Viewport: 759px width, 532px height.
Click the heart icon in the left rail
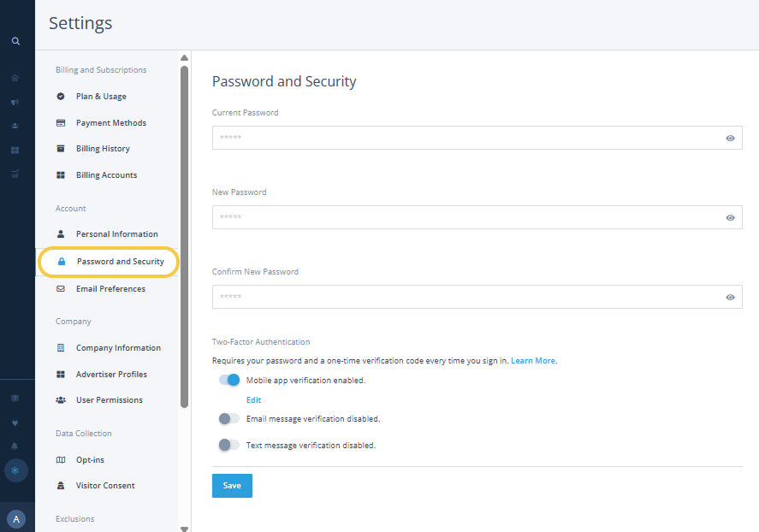coord(15,423)
